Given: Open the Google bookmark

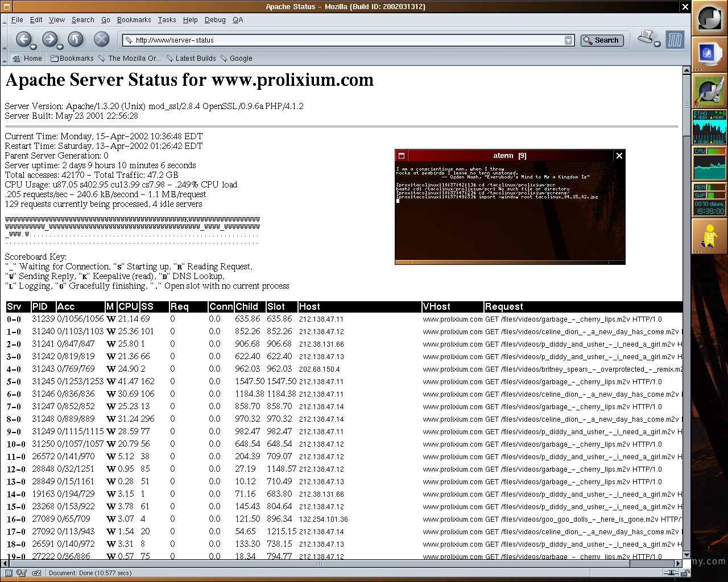Looking at the screenshot, I should pyautogui.click(x=237, y=59).
